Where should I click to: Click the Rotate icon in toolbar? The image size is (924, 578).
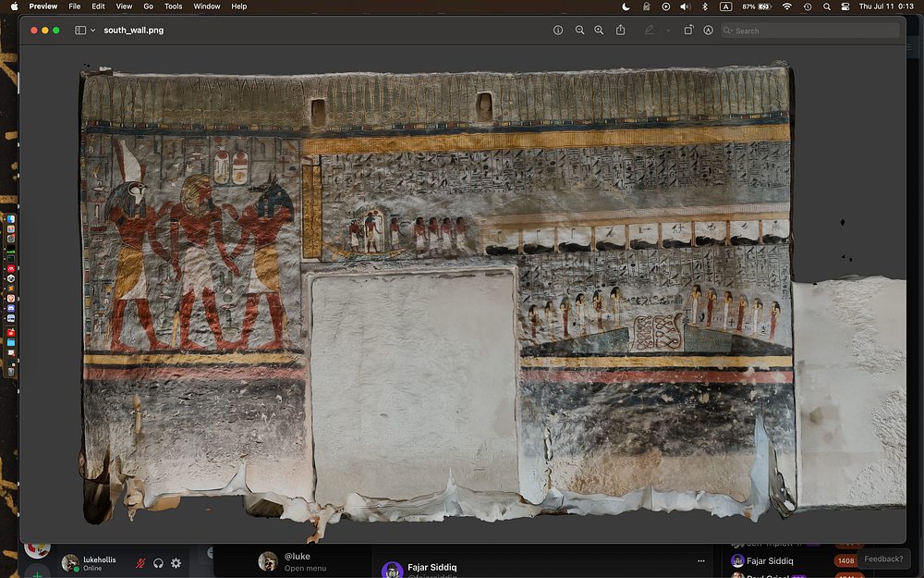click(688, 31)
